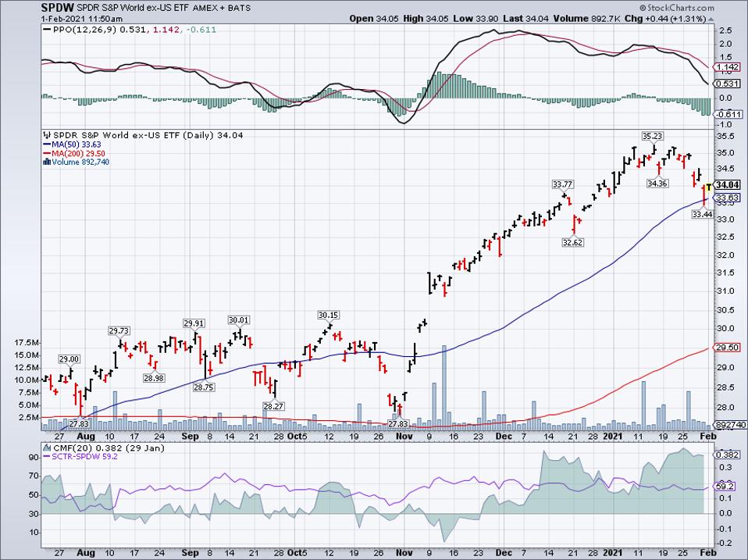The height and width of the screenshot is (560, 748).
Task: Click the 32.5 price axis label
Action: coord(726,237)
